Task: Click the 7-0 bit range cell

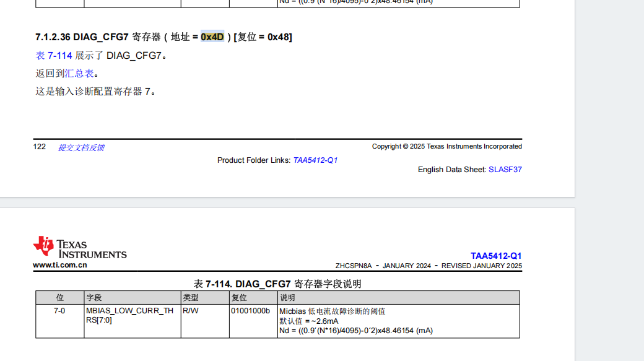Action: tap(60, 321)
